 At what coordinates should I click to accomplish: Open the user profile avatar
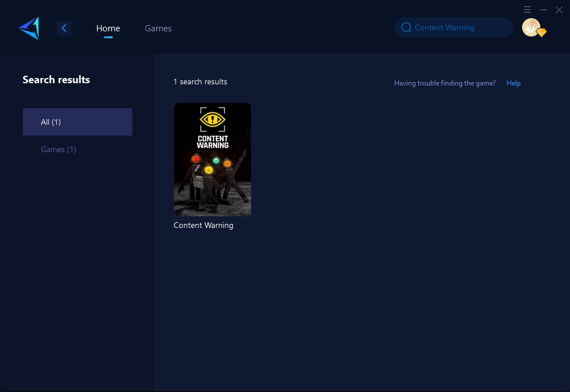pyautogui.click(x=531, y=27)
